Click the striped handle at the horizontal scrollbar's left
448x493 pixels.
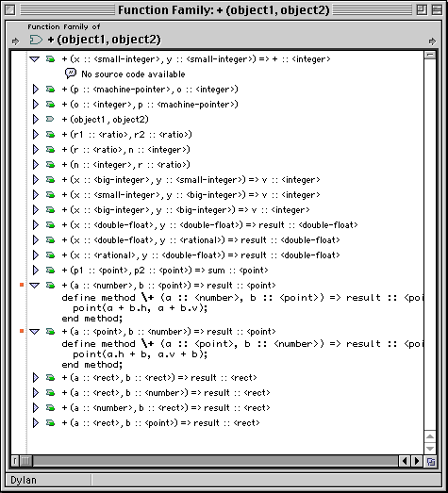coord(25,461)
